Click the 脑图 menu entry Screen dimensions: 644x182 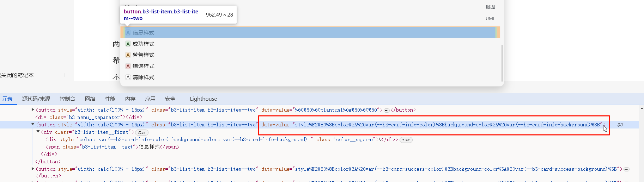click(x=491, y=7)
